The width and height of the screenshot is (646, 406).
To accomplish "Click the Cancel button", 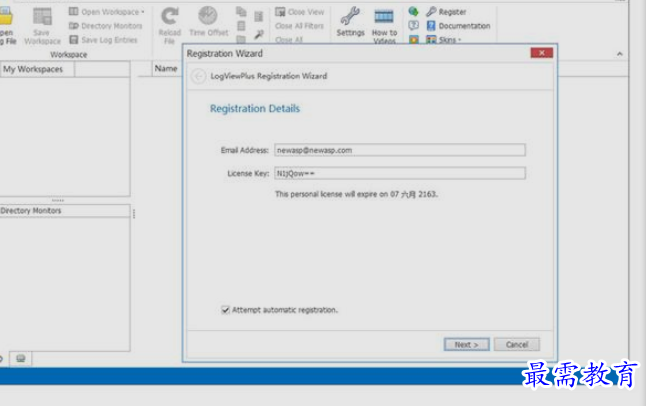I will click(517, 344).
